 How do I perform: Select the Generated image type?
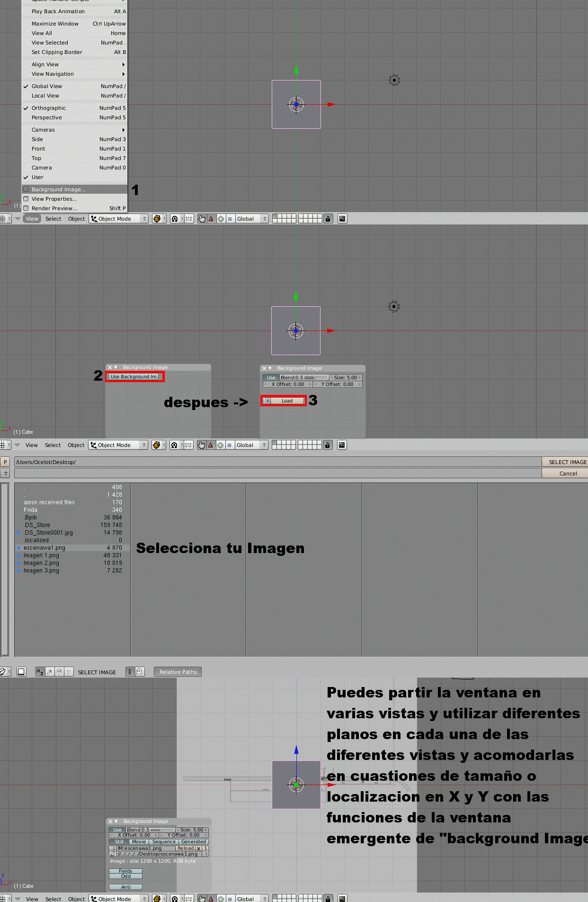click(194, 842)
